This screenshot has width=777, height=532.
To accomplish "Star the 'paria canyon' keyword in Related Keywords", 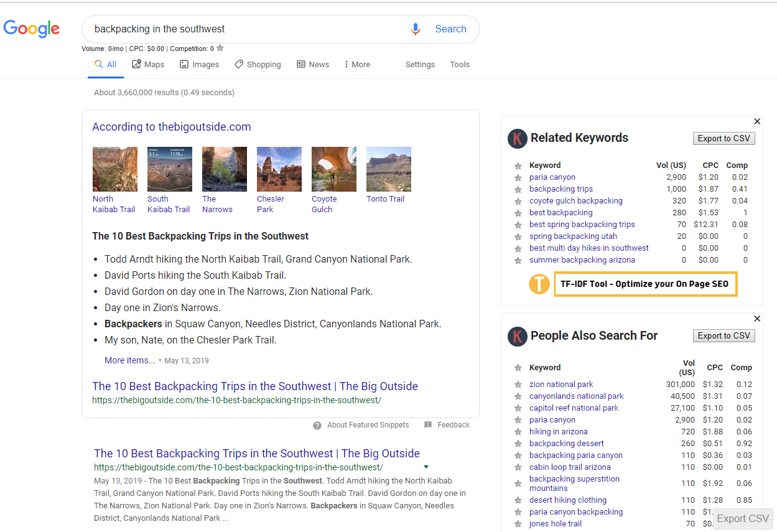I will (518, 177).
